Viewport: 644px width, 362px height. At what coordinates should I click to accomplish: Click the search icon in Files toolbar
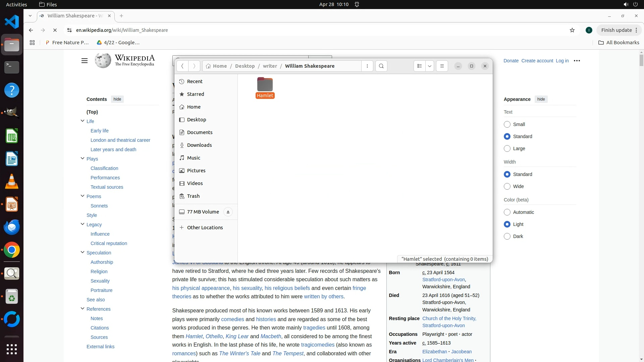381,66
